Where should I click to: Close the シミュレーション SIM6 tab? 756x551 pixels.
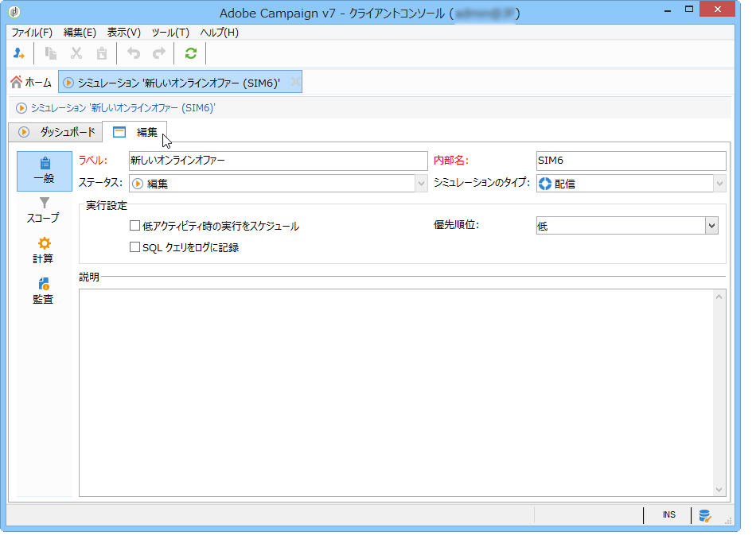[295, 83]
